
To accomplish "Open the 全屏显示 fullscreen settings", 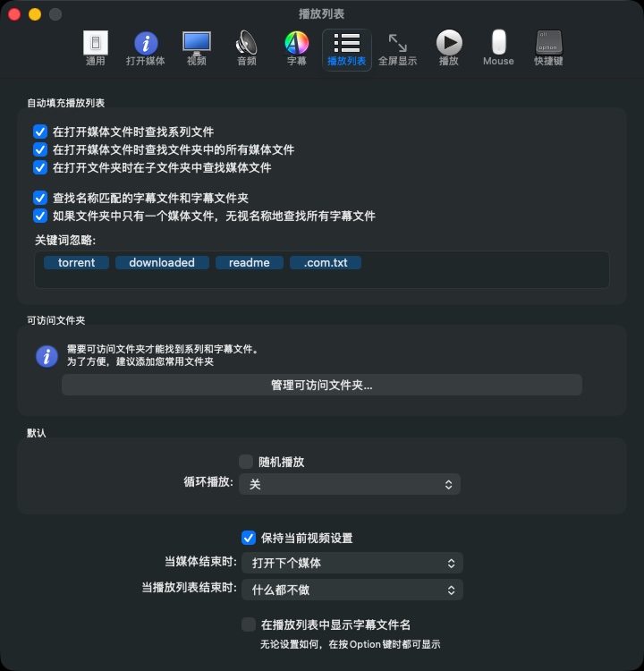I will click(397, 47).
